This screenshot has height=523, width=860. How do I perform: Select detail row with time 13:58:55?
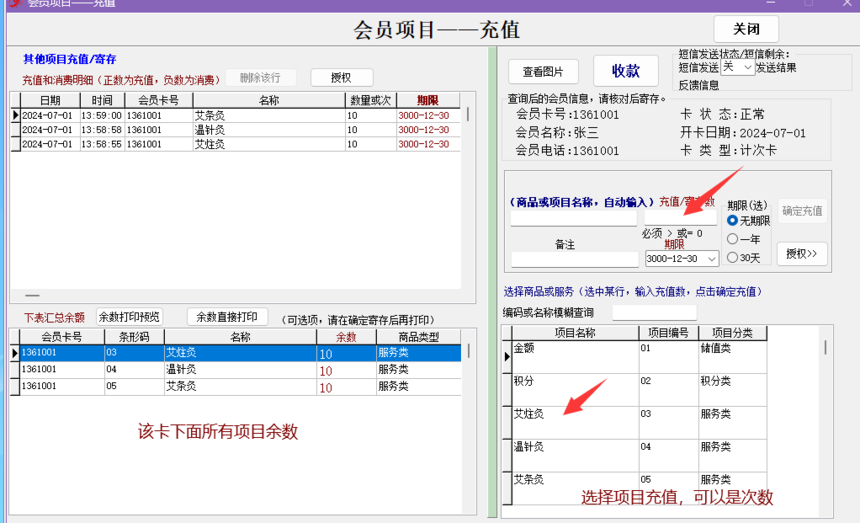click(x=236, y=144)
